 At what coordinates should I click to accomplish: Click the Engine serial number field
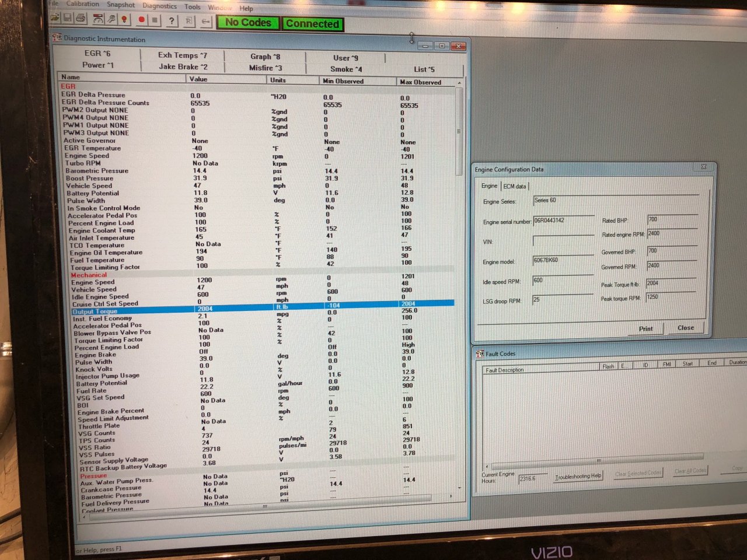coord(563,220)
